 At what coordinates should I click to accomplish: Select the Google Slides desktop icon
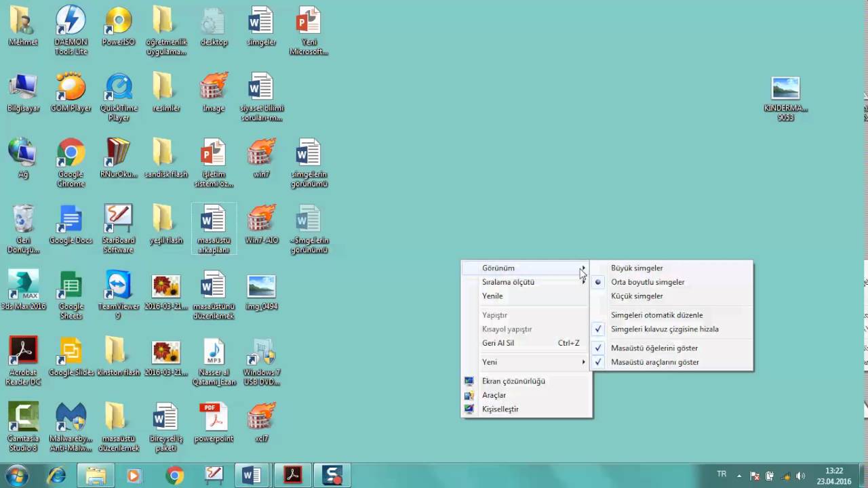pyautogui.click(x=71, y=357)
